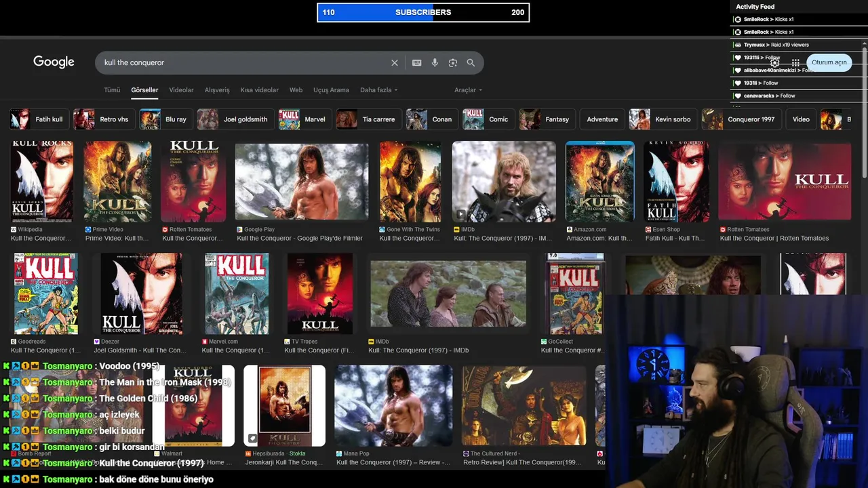This screenshot has height=488, width=868.
Task: Open the Hepsiburada Jeronkarji poster thumbnail
Action: pyautogui.click(x=284, y=405)
